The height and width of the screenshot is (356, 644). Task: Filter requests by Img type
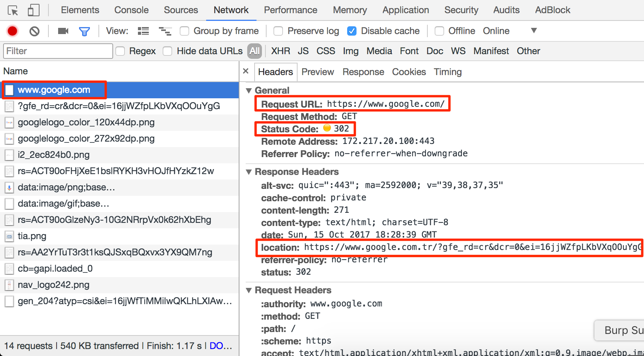coord(351,51)
